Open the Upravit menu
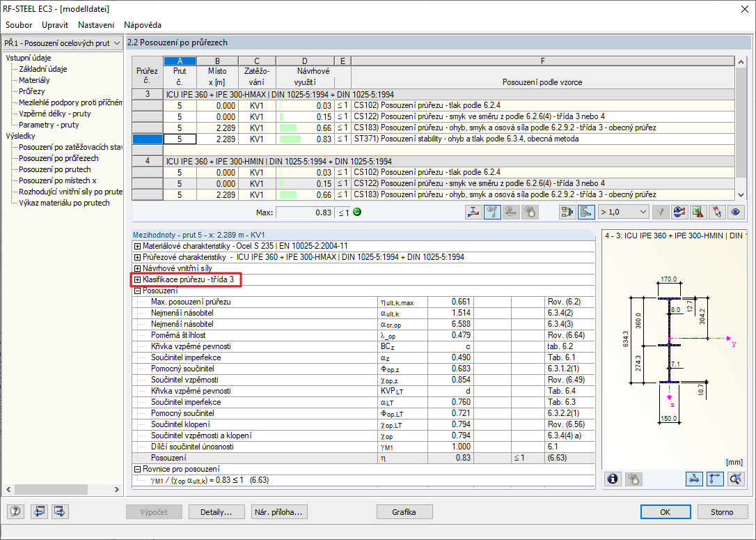The width and height of the screenshot is (756, 540). coord(55,25)
